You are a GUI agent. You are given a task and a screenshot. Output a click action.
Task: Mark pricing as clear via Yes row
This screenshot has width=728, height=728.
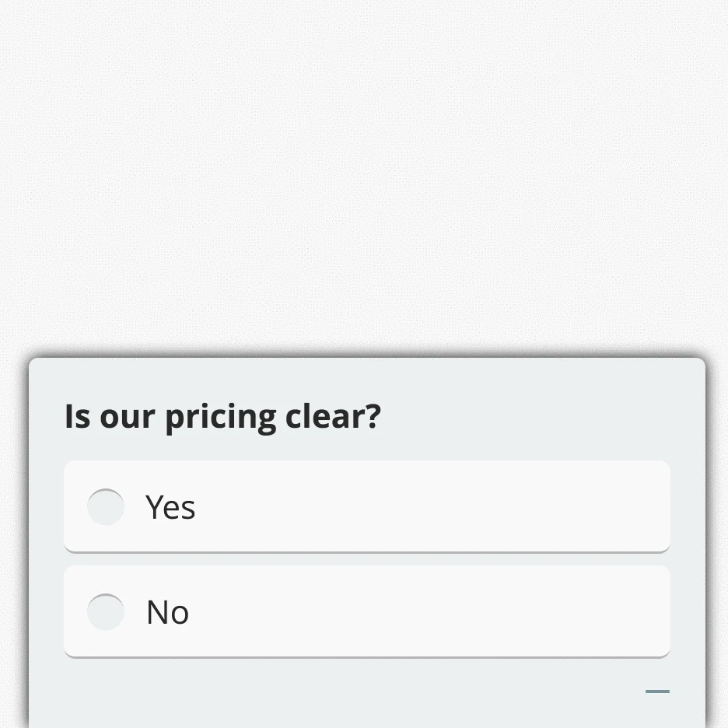tap(366, 506)
